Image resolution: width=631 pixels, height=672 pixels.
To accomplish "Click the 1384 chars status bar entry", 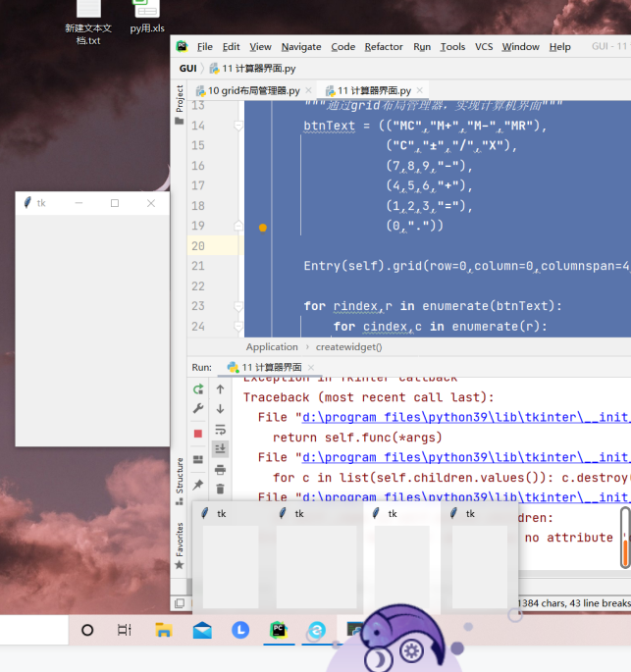I will [574, 603].
